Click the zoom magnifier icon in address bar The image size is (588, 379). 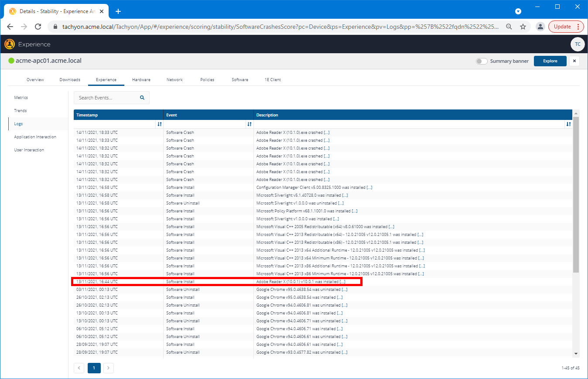(509, 27)
